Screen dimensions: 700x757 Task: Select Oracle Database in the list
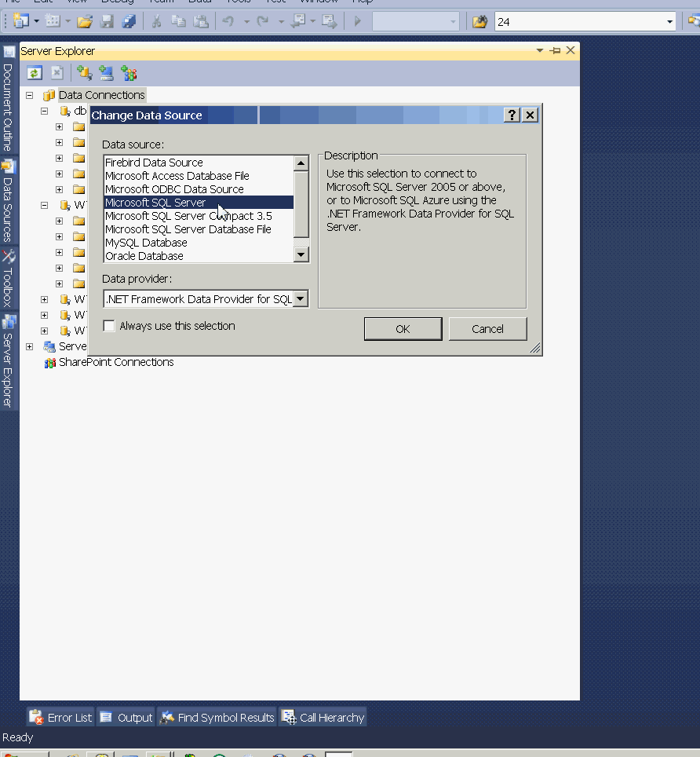(199, 256)
